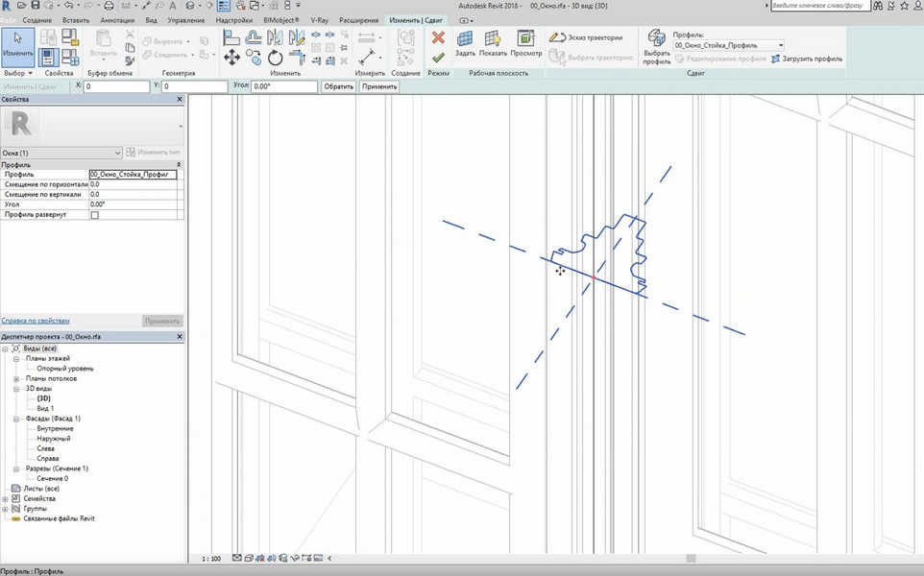
Task: Select the Rotate tool icon
Action: pyautogui.click(x=275, y=58)
